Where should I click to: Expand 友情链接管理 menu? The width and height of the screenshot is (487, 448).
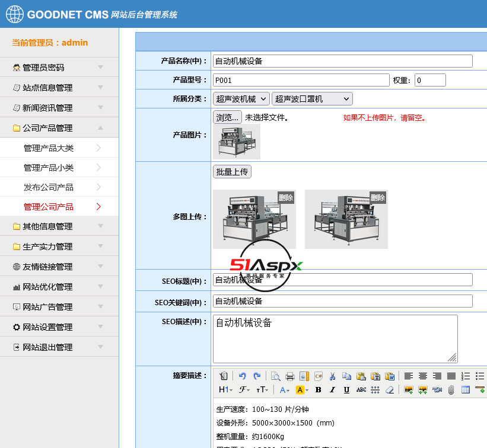tap(59, 267)
